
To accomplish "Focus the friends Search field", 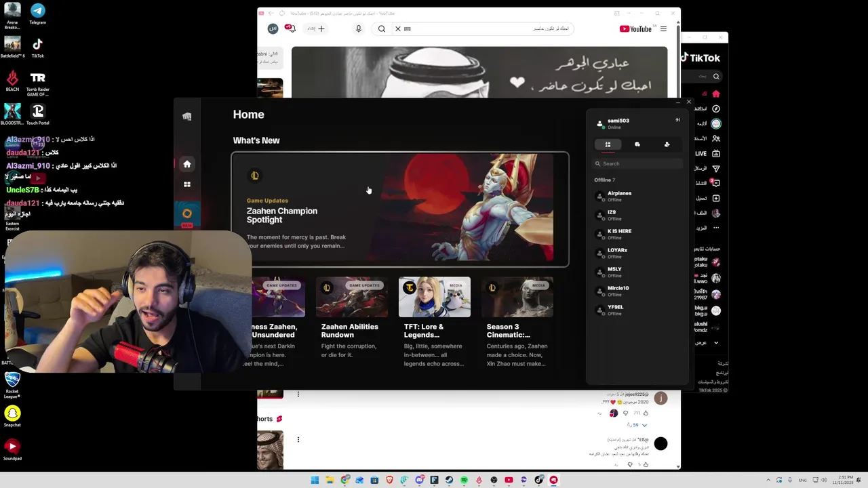I will [637, 163].
